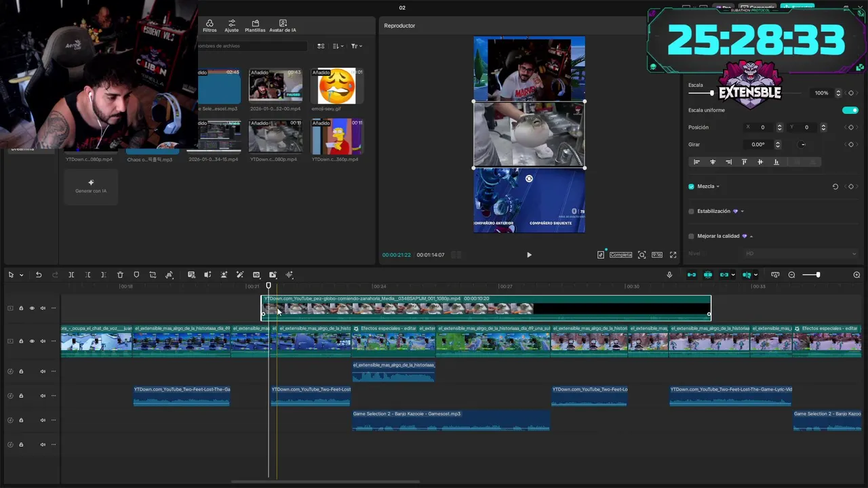Click the align top icon in properties panel
Screen dimensions: 868x488
point(744,162)
